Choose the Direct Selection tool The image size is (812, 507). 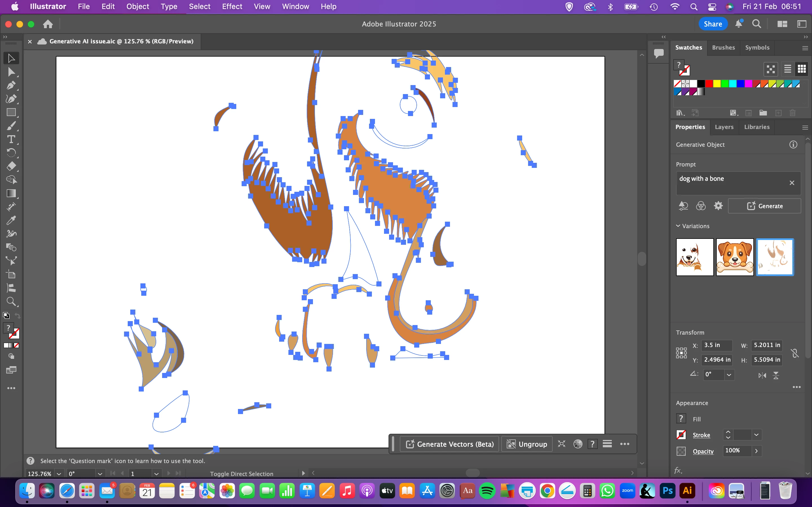click(11, 72)
